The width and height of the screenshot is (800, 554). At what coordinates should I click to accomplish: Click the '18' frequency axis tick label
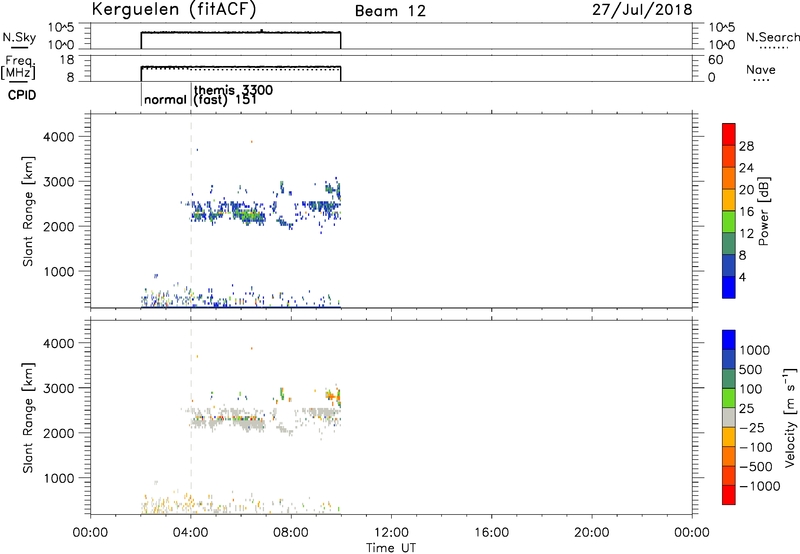(67, 60)
